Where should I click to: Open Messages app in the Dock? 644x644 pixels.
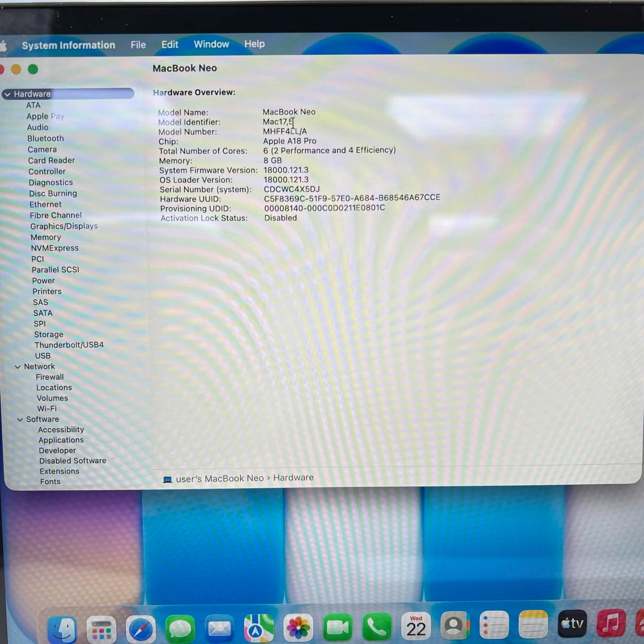[180, 629]
